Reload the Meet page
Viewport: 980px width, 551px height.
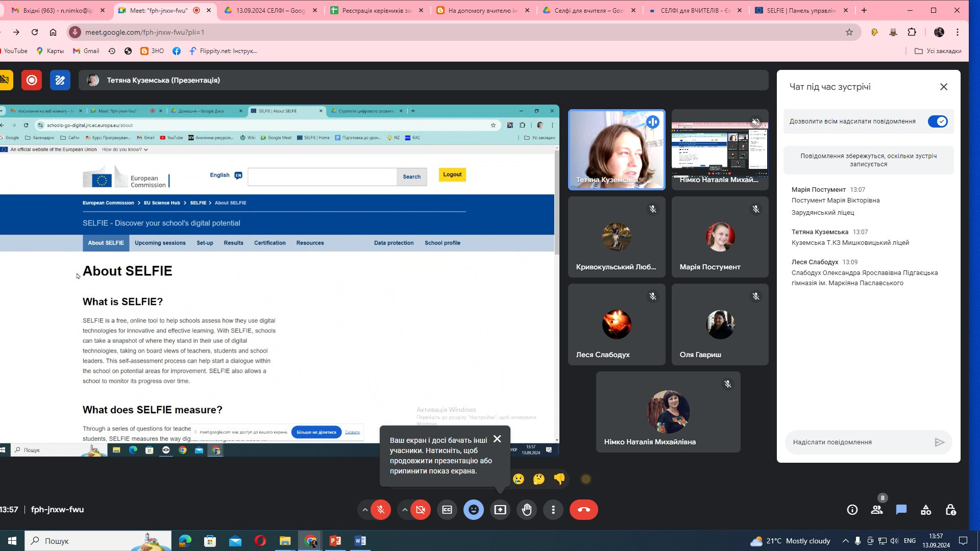35,32
